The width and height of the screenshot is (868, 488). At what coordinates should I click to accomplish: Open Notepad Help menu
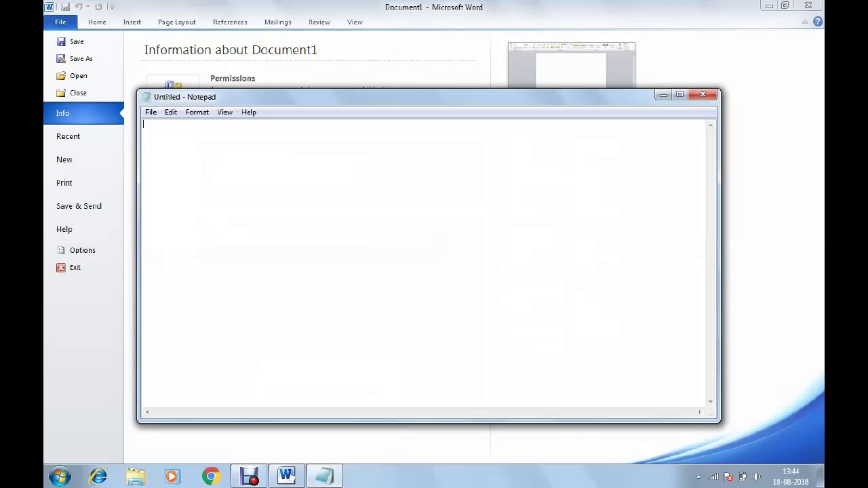[249, 112]
